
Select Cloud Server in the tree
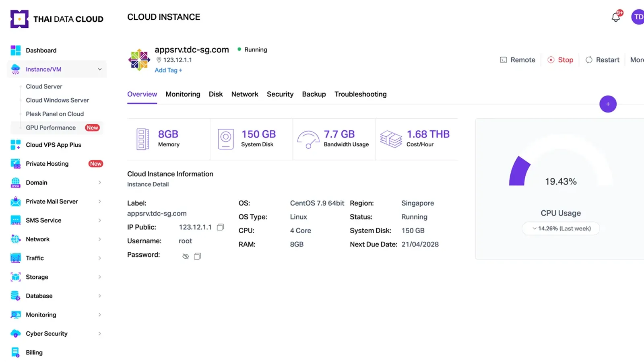pos(44,86)
